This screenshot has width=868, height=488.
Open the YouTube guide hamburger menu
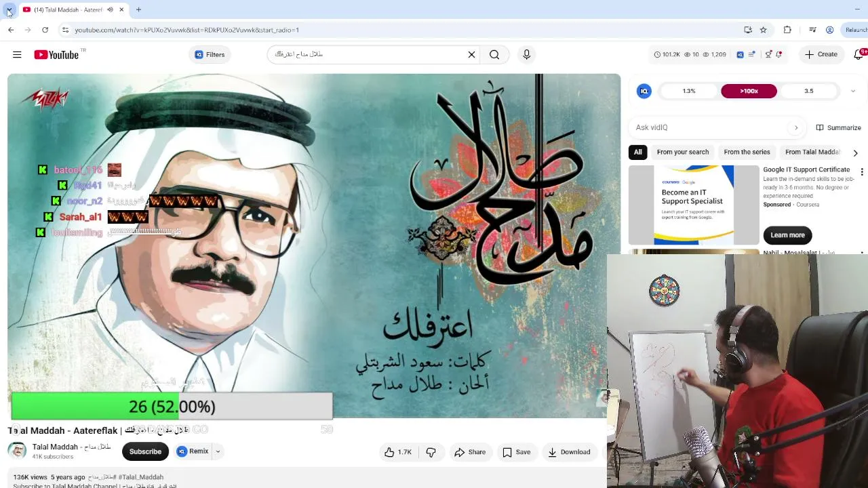pyautogui.click(x=17, y=55)
